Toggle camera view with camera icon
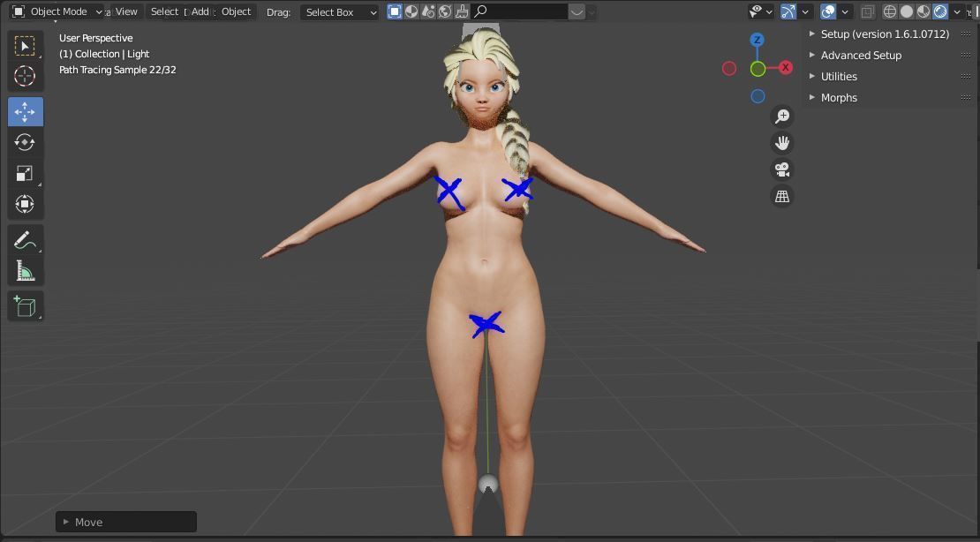The height and width of the screenshot is (542, 980). [782, 169]
